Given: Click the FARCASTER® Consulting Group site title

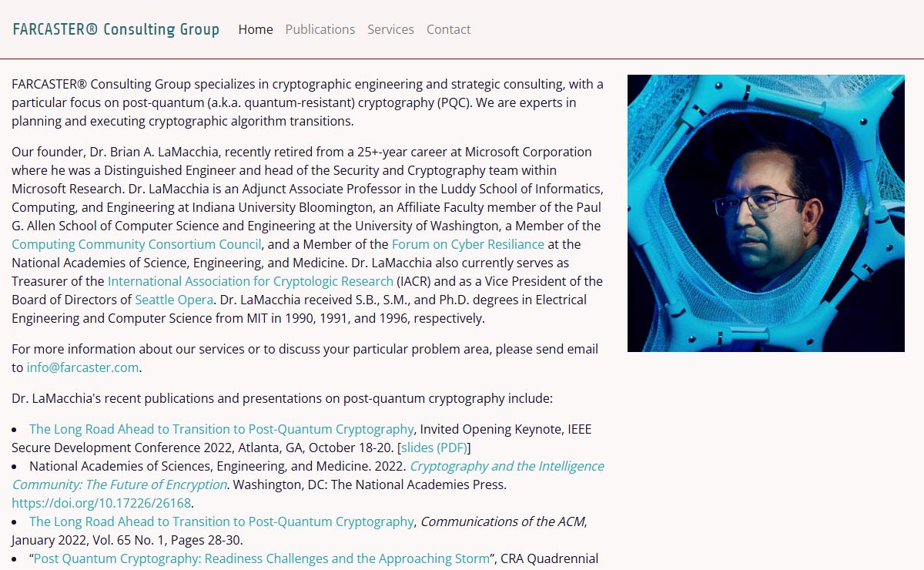Looking at the screenshot, I should click(116, 29).
